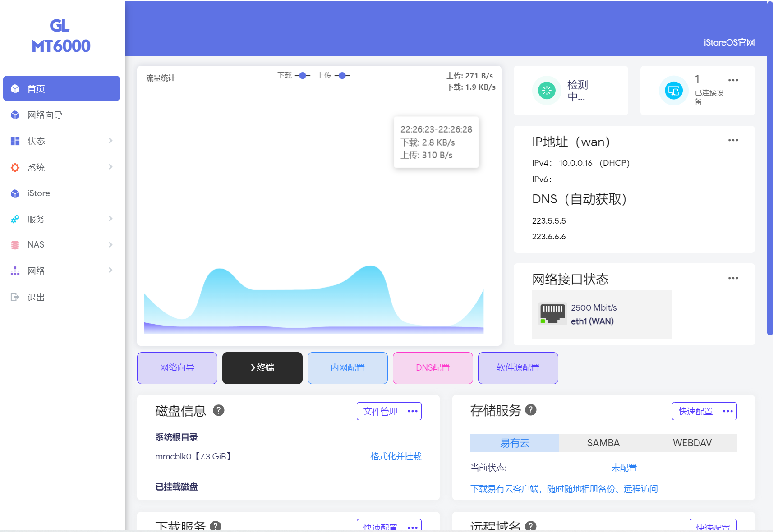Click the format and mount link for mmcblk0
This screenshot has width=773, height=532.
pyautogui.click(x=396, y=456)
